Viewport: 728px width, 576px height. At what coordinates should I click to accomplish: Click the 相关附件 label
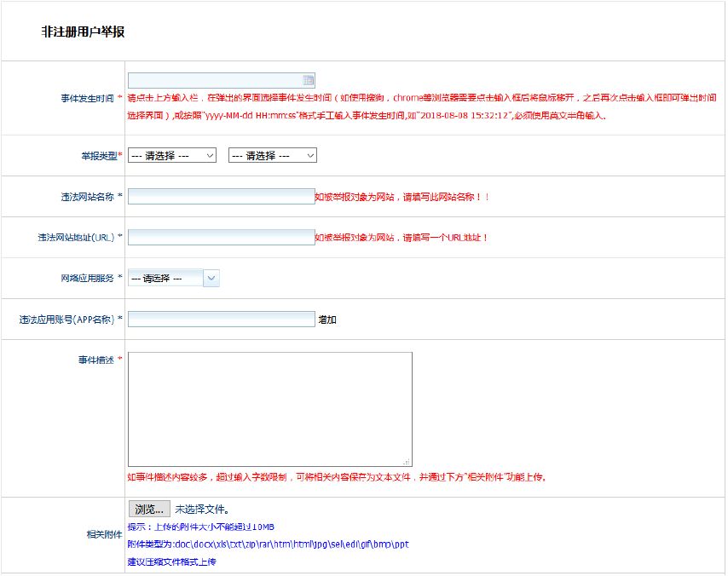click(105, 535)
